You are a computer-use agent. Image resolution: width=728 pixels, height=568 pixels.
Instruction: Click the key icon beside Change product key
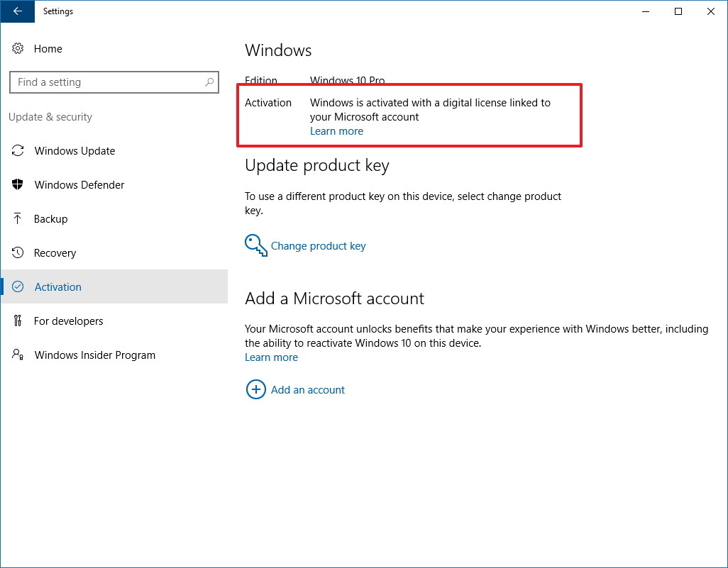[255, 245]
